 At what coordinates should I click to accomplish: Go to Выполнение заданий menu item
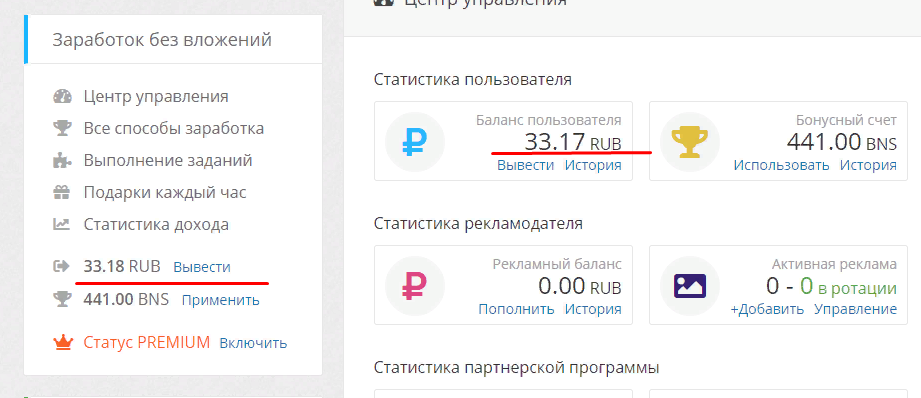coord(168,160)
